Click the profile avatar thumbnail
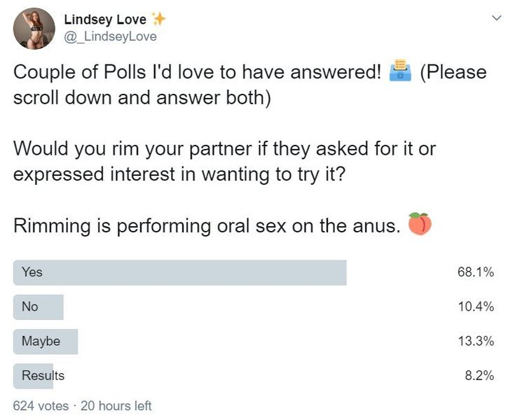The height and width of the screenshot is (420, 515). [34, 28]
